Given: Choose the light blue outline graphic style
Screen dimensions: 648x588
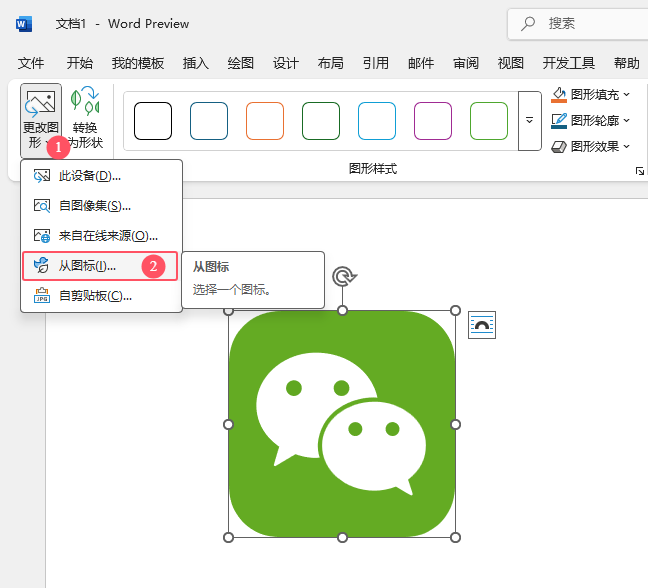Looking at the screenshot, I should [x=377, y=121].
